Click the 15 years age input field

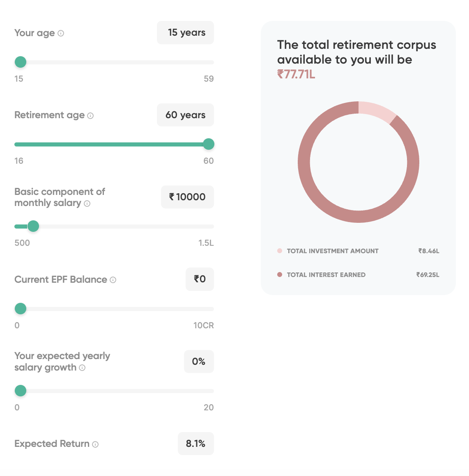coord(186,33)
